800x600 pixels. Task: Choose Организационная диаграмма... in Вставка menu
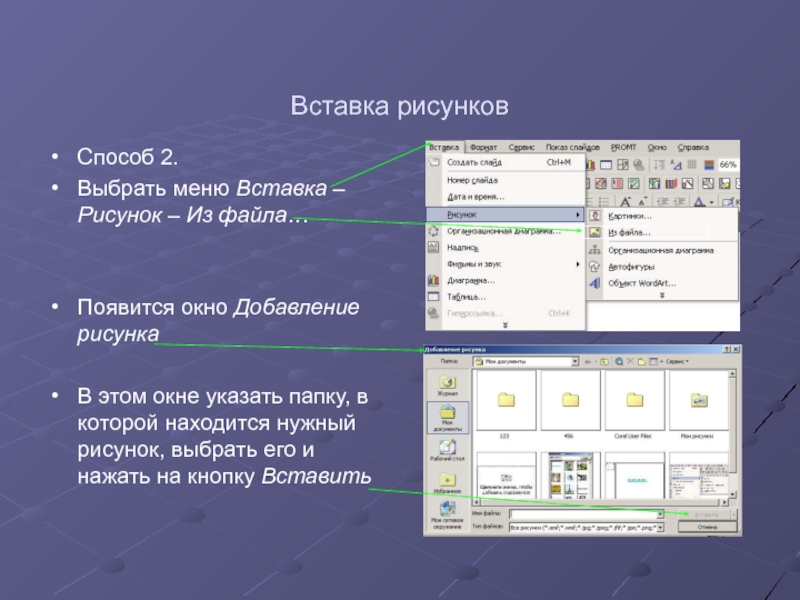(506, 231)
